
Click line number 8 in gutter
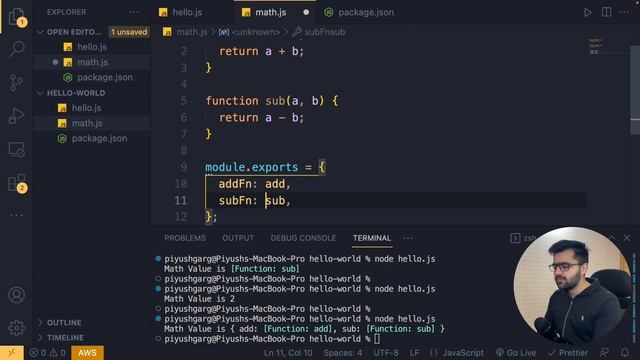tap(184, 151)
